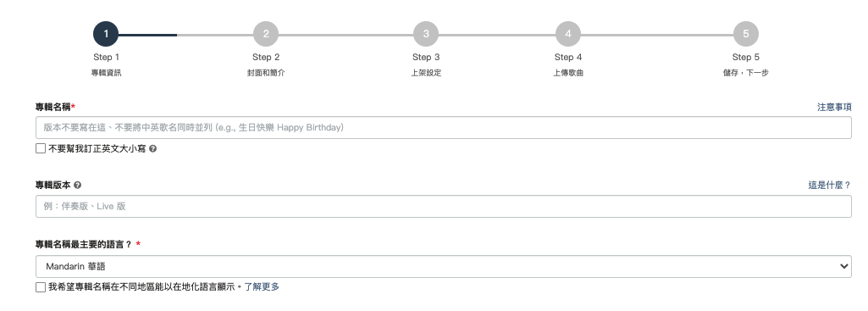
Task: Click the 上架設定 step caption
Action: tap(426, 73)
